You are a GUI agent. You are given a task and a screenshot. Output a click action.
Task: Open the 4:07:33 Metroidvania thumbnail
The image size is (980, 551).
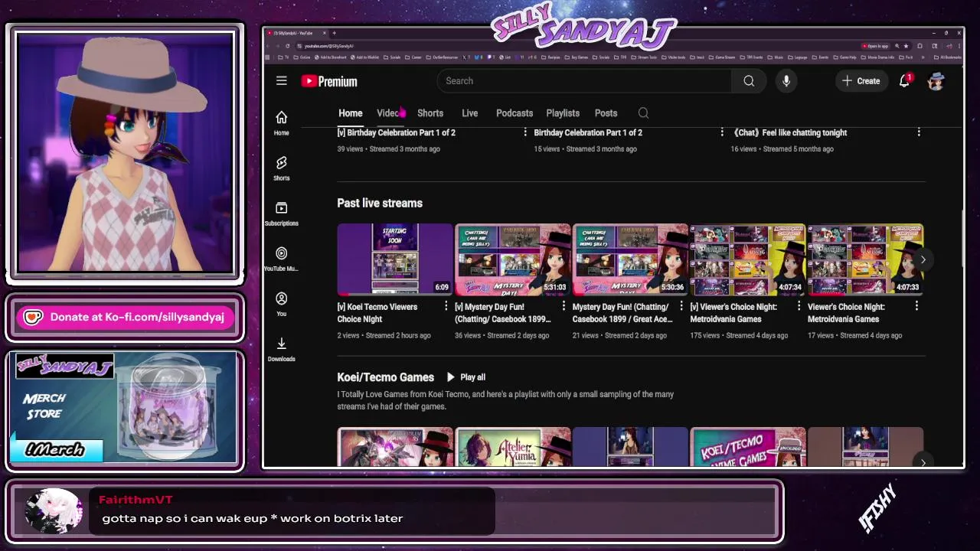tap(865, 259)
